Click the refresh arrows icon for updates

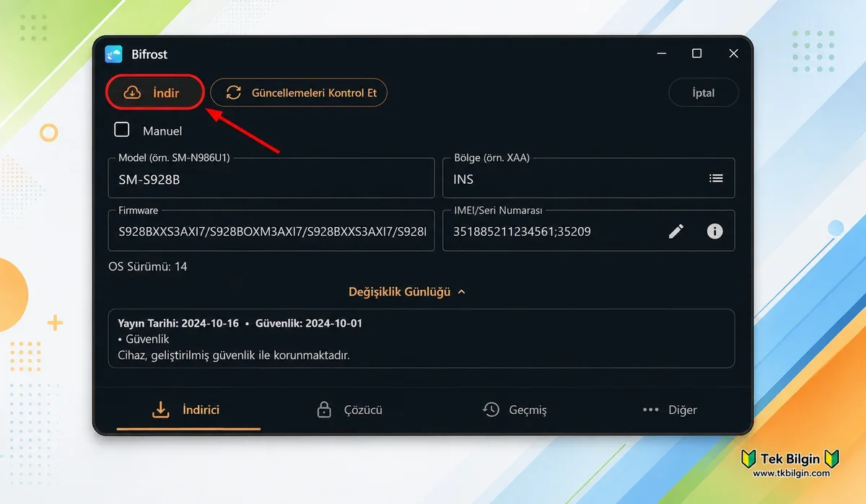tap(234, 92)
